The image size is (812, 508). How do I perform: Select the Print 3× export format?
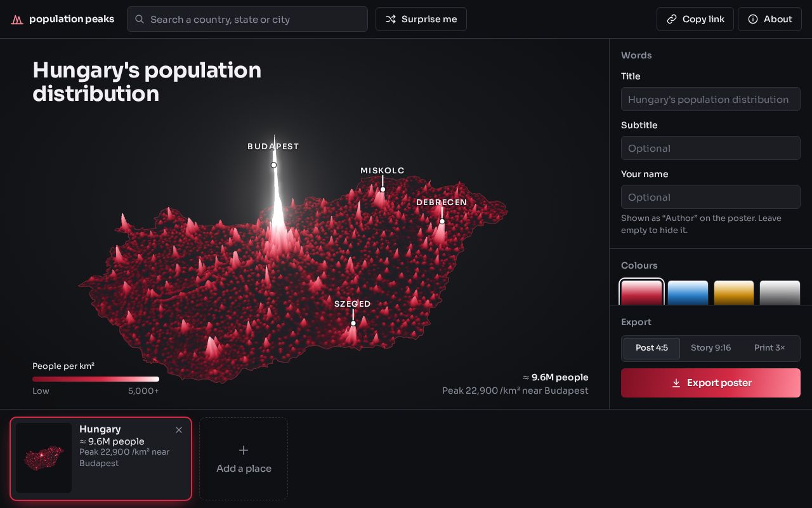[769, 348]
